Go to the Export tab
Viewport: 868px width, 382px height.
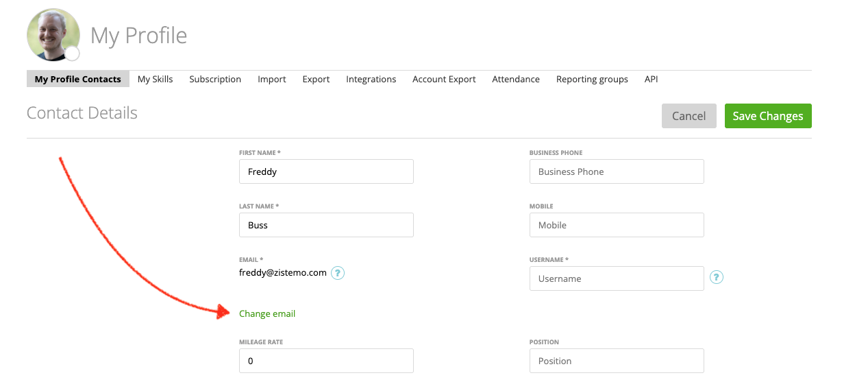point(316,80)
